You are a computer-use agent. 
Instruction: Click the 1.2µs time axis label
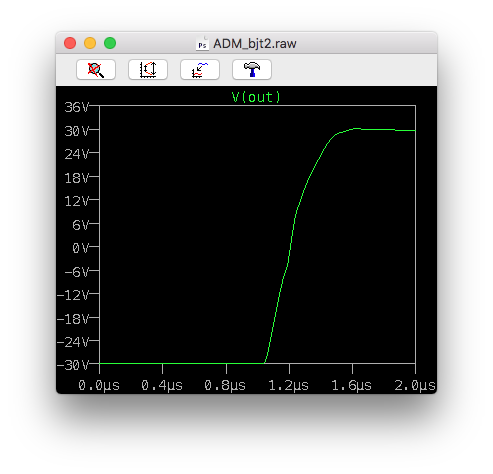click(x=289, y=385)
